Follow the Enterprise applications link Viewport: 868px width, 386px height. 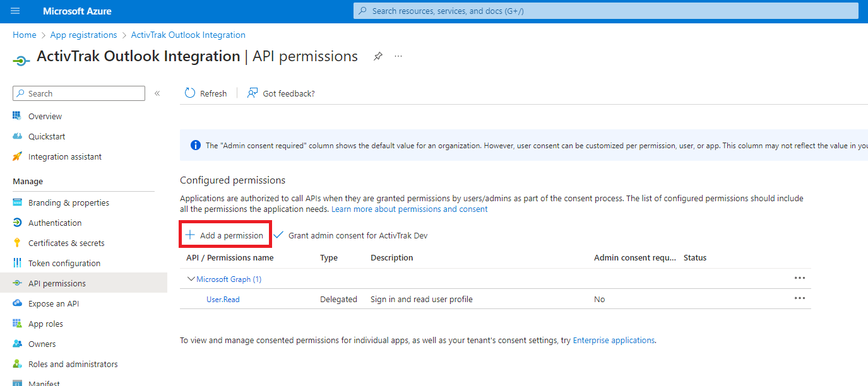[614, 340]
